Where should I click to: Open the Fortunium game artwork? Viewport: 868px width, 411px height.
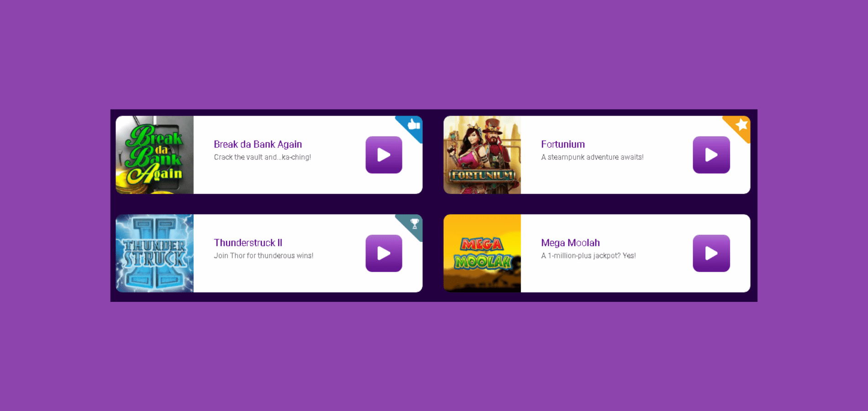[x=482, y=155]
